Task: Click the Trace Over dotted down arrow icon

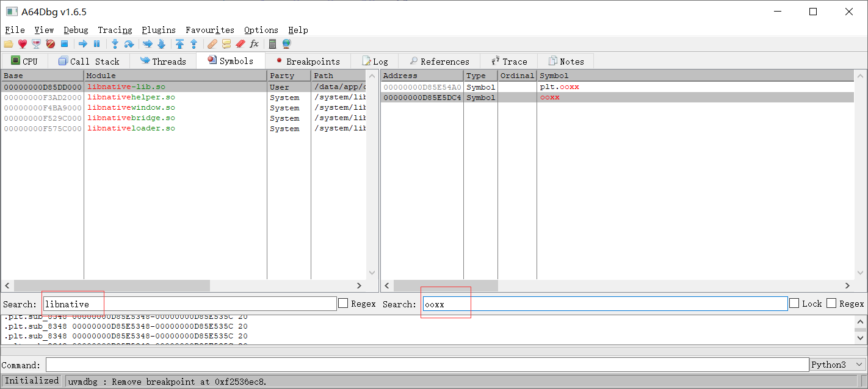Action: point(161,44)
